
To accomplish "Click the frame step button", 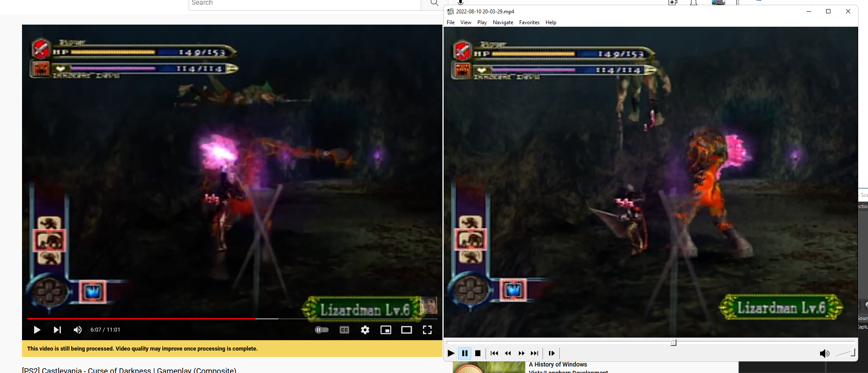I will [552, 353].
